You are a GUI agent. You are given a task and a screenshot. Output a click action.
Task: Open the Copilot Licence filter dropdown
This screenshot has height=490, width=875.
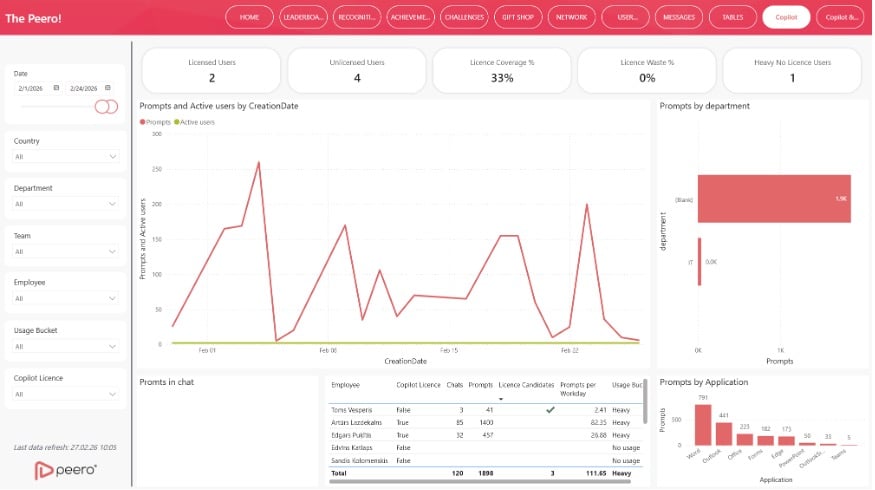[66, 394]
